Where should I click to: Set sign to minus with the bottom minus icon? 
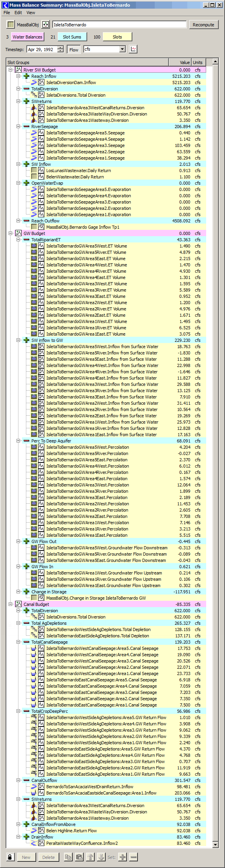click(x=134, y=857)
